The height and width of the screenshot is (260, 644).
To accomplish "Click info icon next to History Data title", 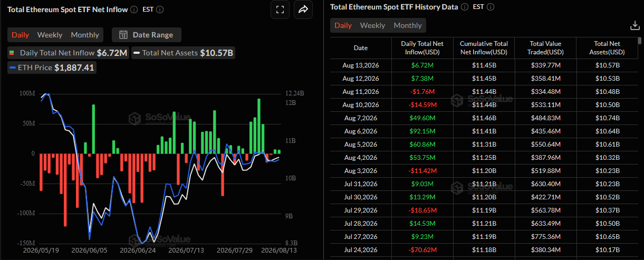I will (464, 7).
